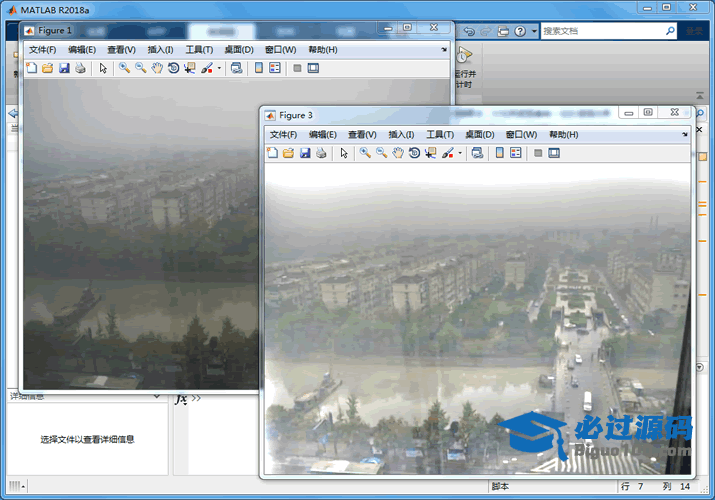Click magnifier icon in MATLAB search box
The height and width of the screenshot is (500, 715).
click(x=670, y=31)
